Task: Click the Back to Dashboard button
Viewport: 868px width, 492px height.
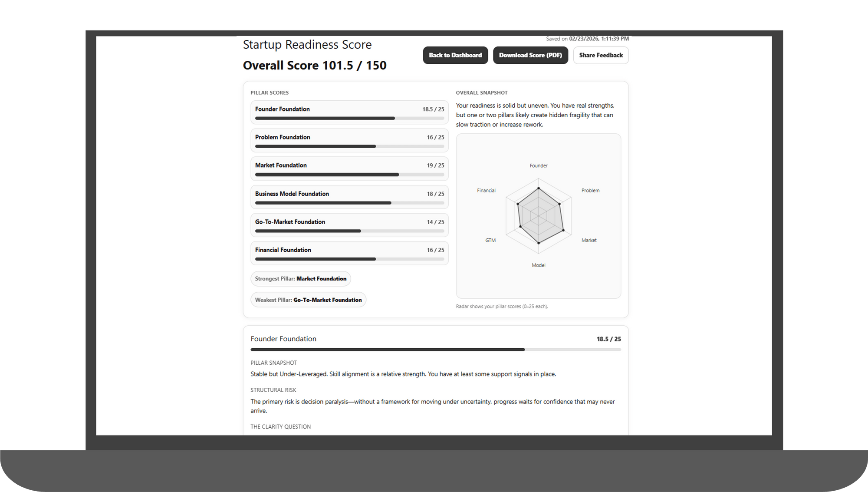Action: click(455, 55)
